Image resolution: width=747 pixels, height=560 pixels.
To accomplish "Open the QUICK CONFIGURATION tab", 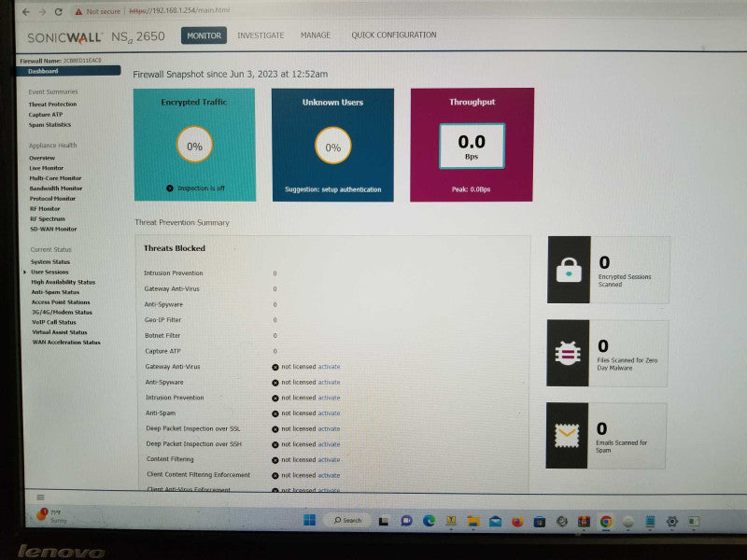I will [x=394, y=35].
